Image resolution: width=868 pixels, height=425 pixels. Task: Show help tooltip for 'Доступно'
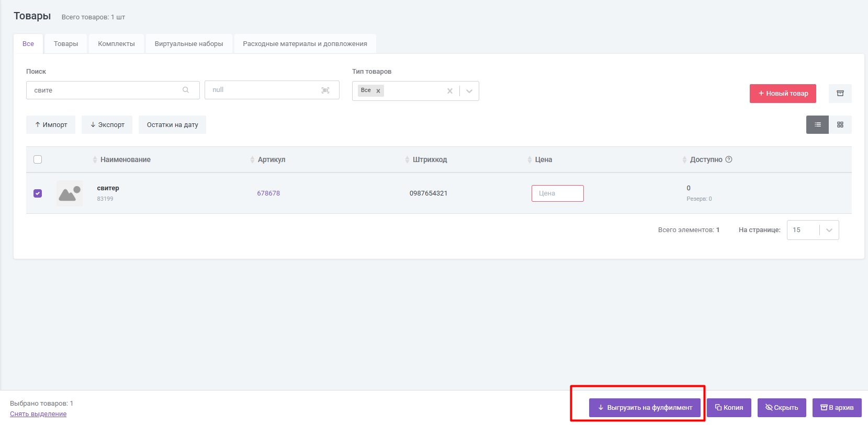point(729,159)
